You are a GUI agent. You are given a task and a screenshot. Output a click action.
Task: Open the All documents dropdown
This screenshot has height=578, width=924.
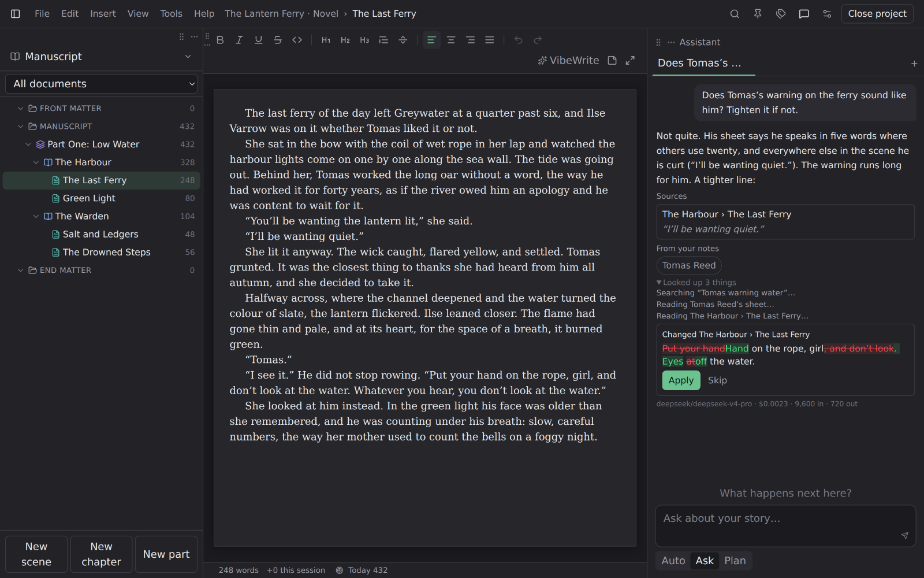click(102, 84)
